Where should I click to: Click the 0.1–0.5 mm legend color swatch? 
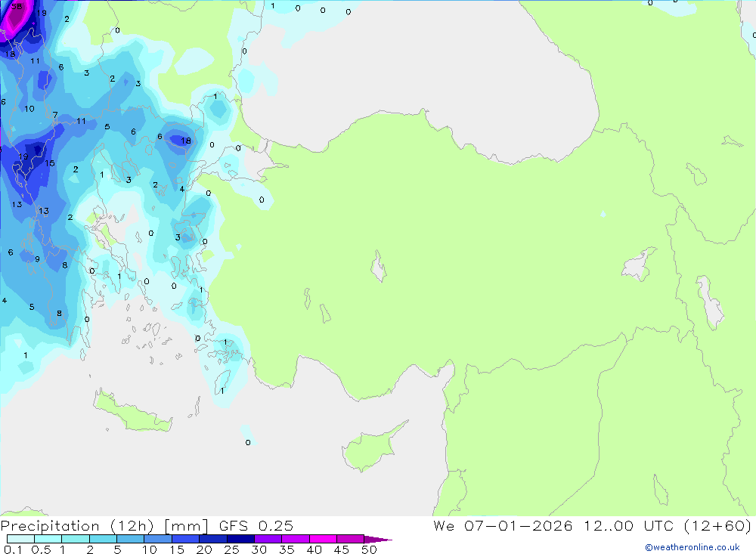(x=20, y=539)
